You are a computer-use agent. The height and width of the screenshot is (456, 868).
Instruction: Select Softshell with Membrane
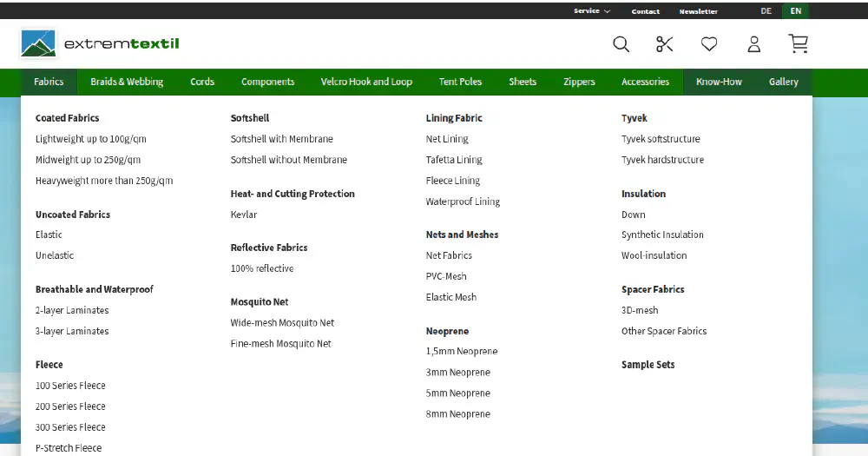pyautogui.click(x=281, y=139)
